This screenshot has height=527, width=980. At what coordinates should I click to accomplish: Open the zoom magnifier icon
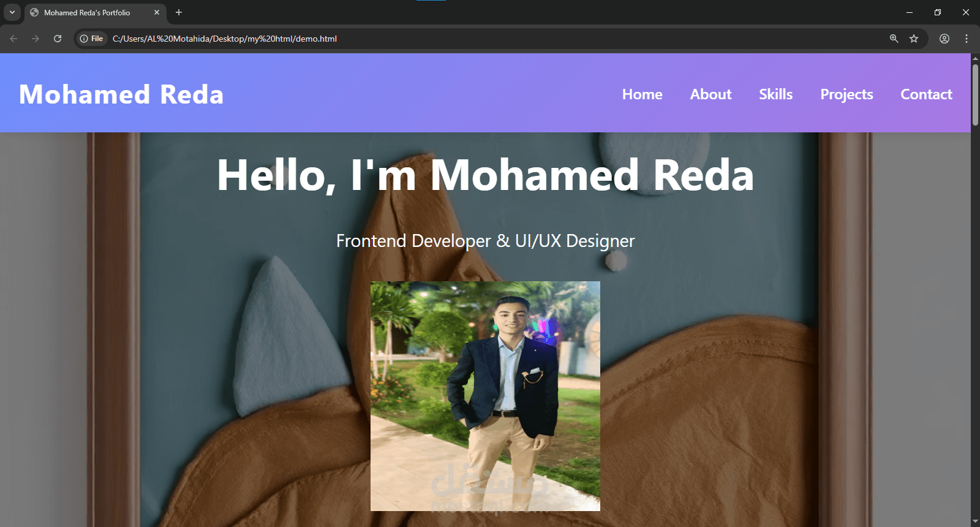(894, 39)
